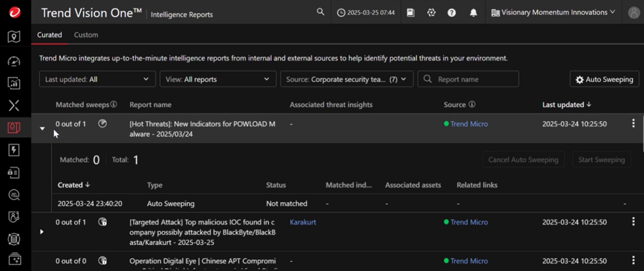Click the Report name column header

click(x=150, y=105)
